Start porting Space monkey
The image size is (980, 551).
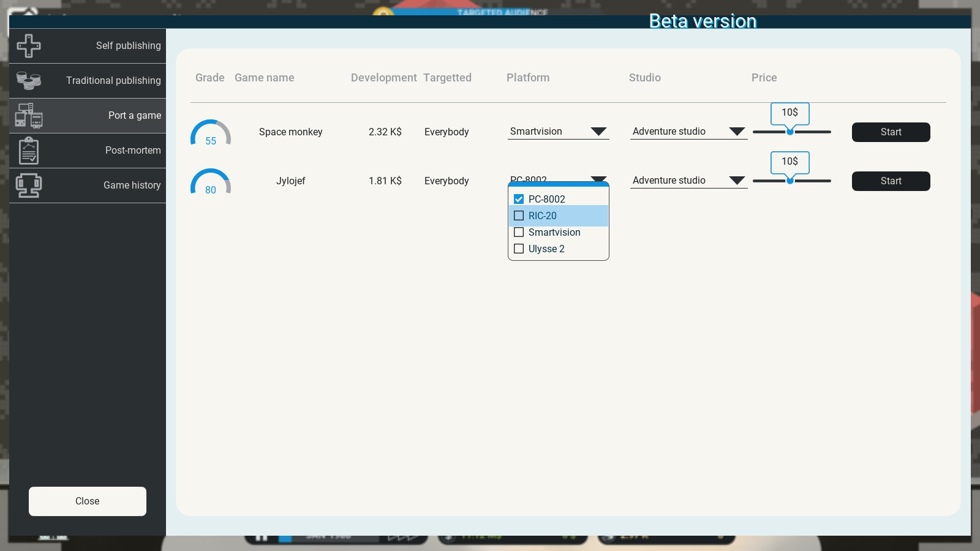[891, 132]
